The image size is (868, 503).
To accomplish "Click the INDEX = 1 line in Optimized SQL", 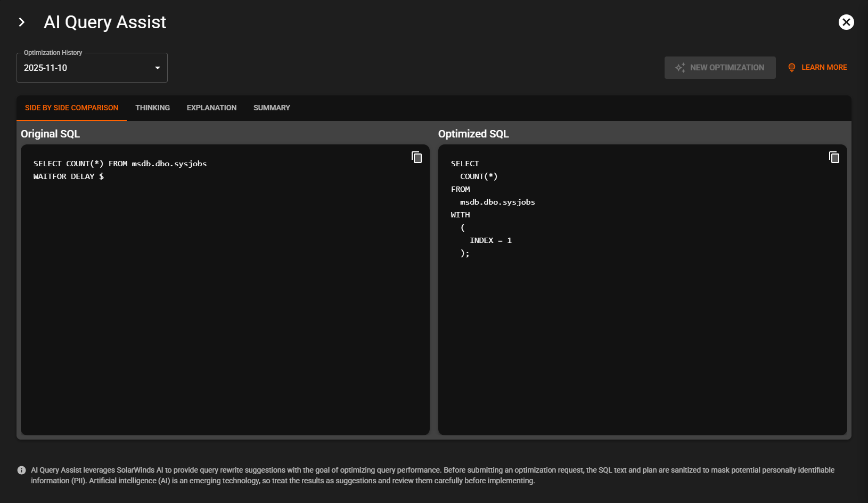I will [490, 240].
